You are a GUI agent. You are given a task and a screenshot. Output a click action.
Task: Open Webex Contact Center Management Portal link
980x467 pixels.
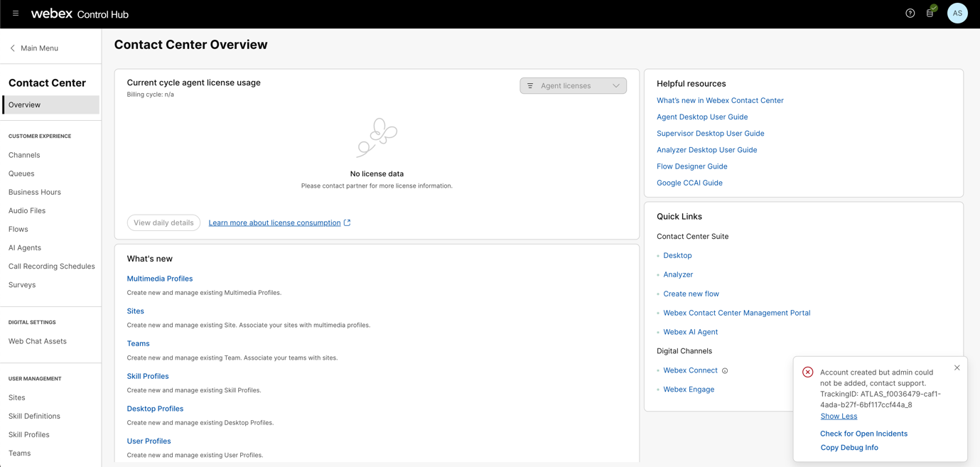pos(737,313)
